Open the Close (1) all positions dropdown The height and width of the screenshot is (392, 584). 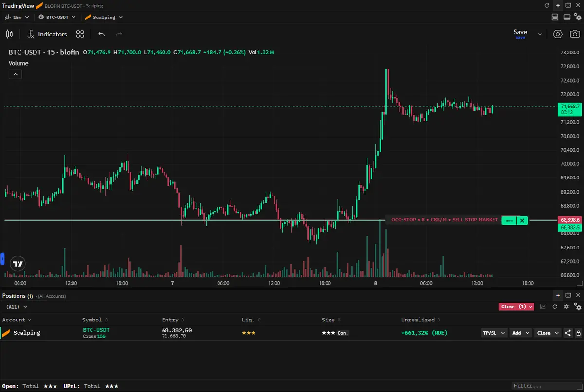click(x=516, y=307)
